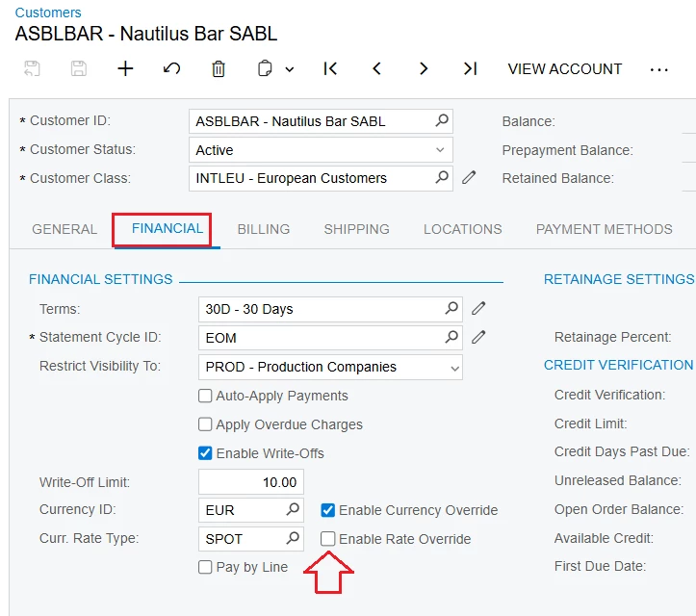Switch to the GENERAL tab
Viewport: 696px width, 616px height.
(x=64, y=229)
